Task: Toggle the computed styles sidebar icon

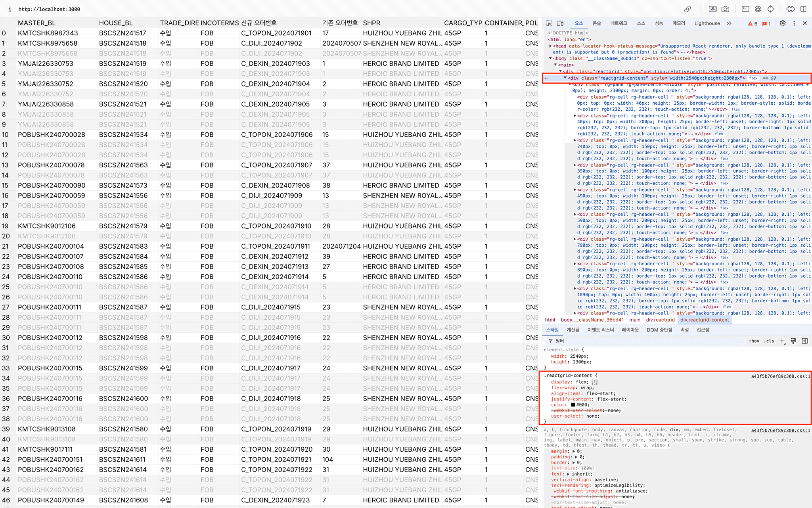Action: [x=805, y=341]
